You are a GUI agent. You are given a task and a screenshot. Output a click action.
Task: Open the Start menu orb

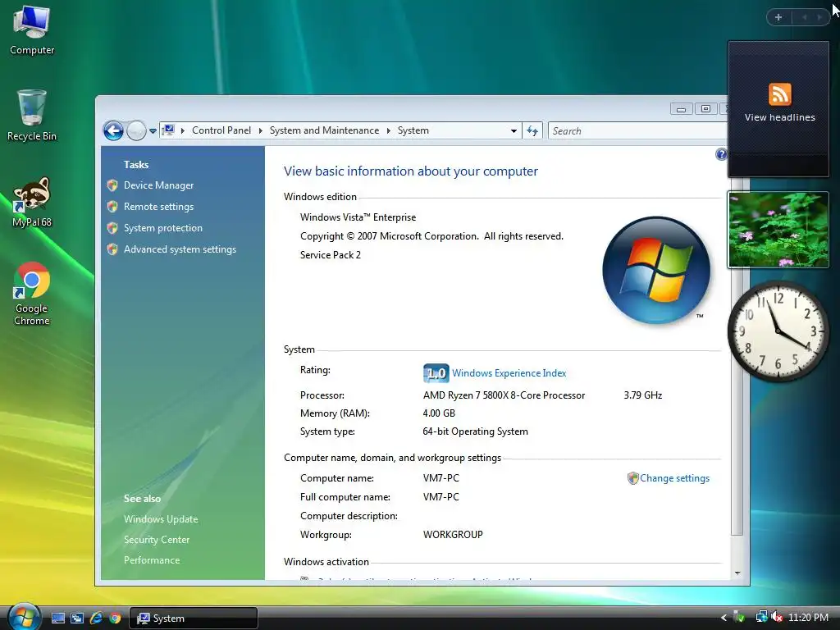(x=24, y=616)
